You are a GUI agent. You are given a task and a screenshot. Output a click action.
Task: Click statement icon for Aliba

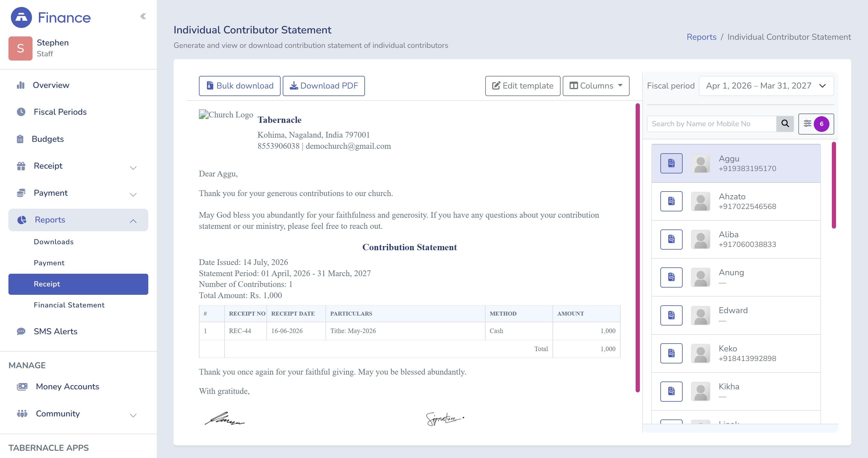[671, 239]
